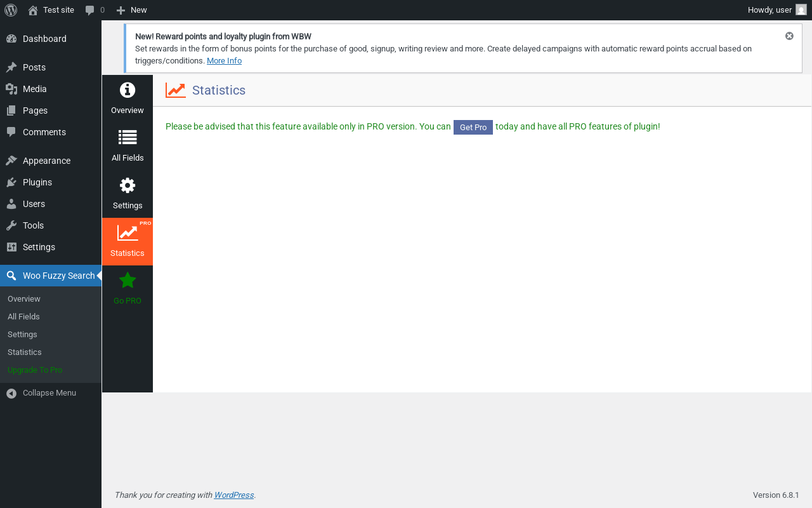Open the comments bubble in admin bar
Image resolution: width=812 pixels, height=508 pixels.
click(95, 10)
